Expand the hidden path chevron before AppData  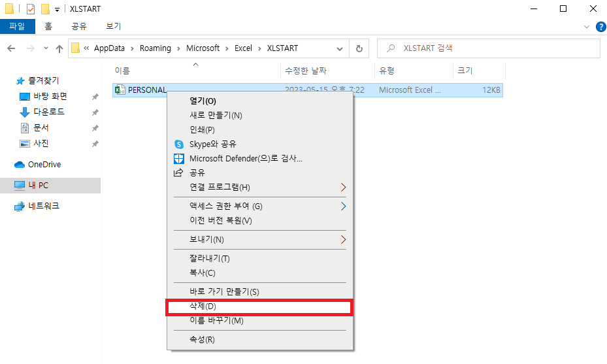[86, 48]
